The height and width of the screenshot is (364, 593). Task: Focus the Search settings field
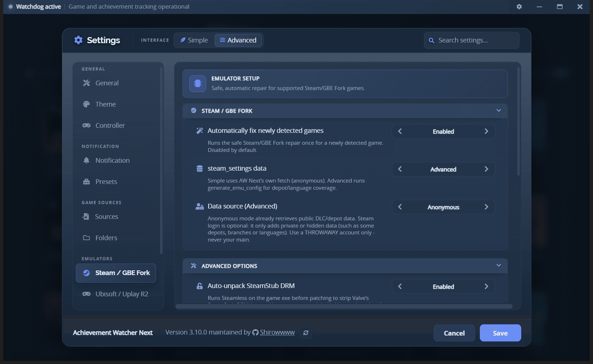click(x=472, y=40)
